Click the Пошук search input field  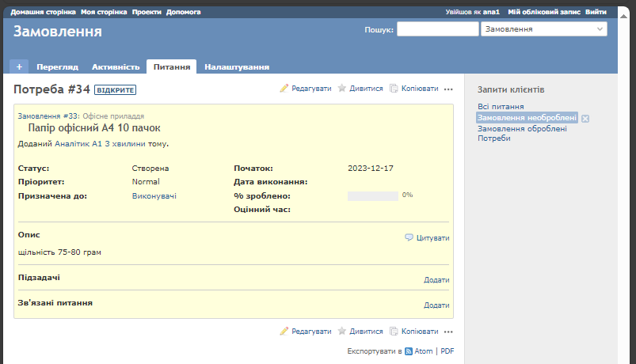coord(437,29)
